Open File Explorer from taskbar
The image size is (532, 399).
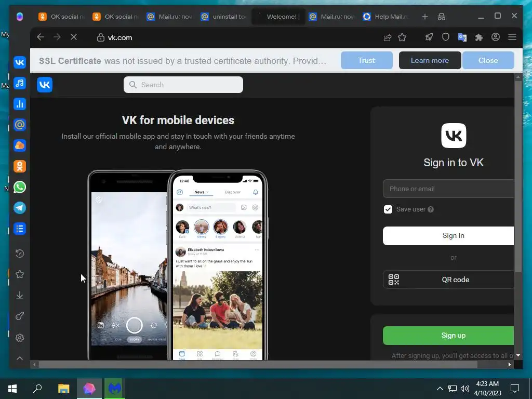pyautogui.click(x=63, y=389)
